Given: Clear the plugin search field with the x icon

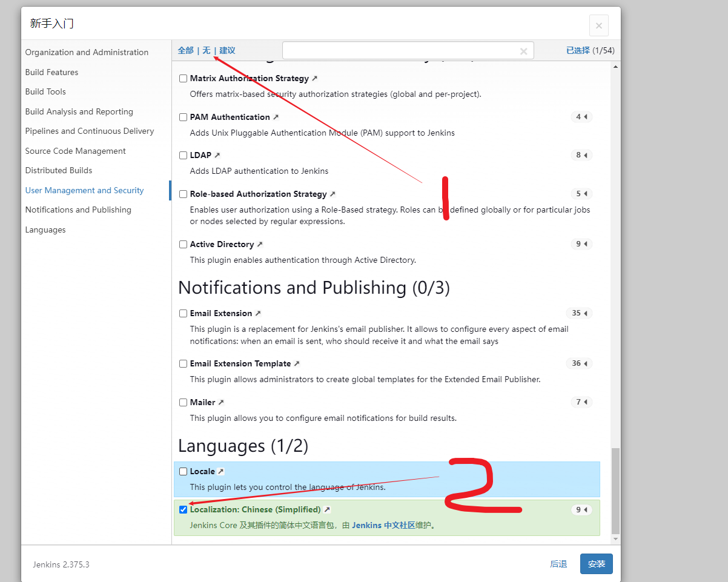Looking at the screenshot, I should pyautogui.click(x=524, y=51).
